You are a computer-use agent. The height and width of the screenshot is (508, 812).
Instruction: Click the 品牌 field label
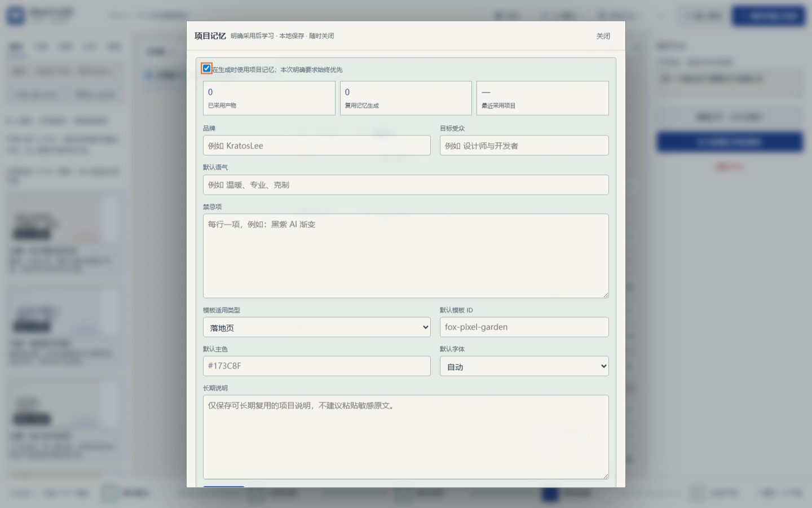click(x=209, y=129)
